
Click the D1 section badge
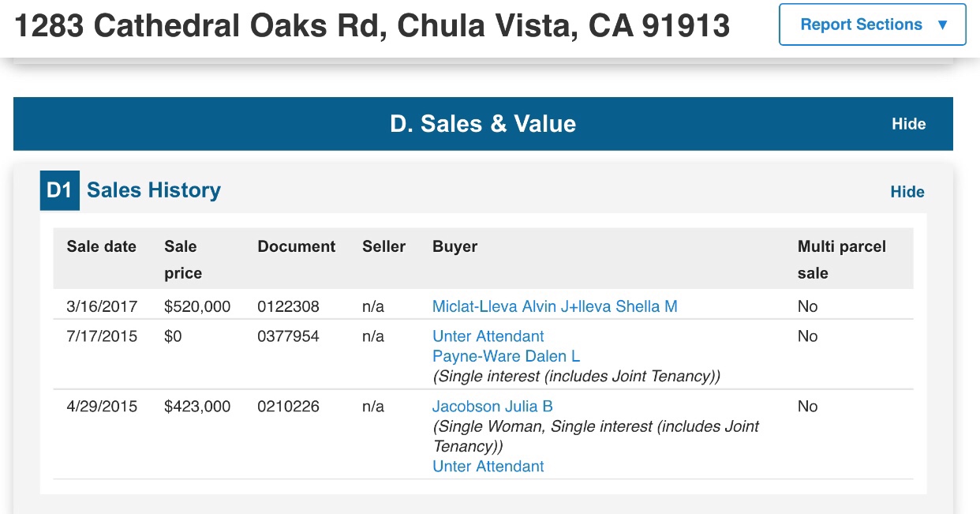coord(59,190)
